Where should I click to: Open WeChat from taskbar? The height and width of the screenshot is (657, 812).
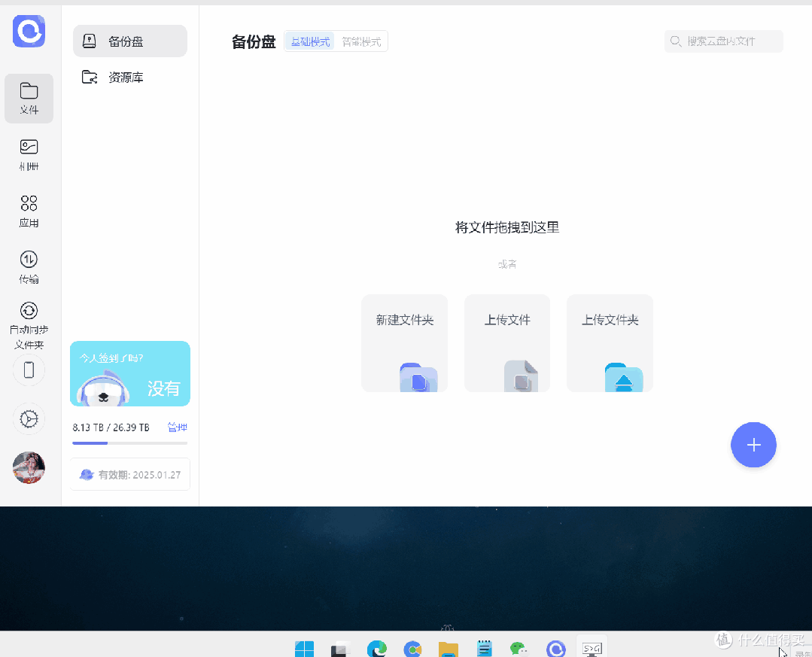pos(519,649)
